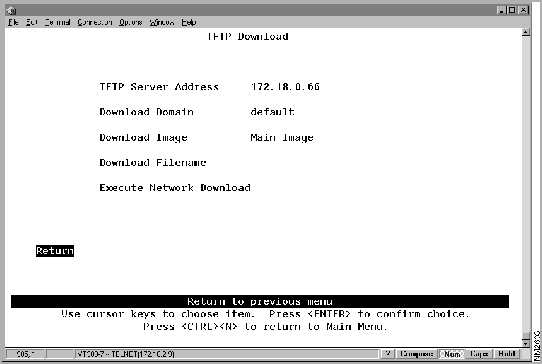Select Execute Network Download
Screen dimensions: 542x364
point(175,188)
